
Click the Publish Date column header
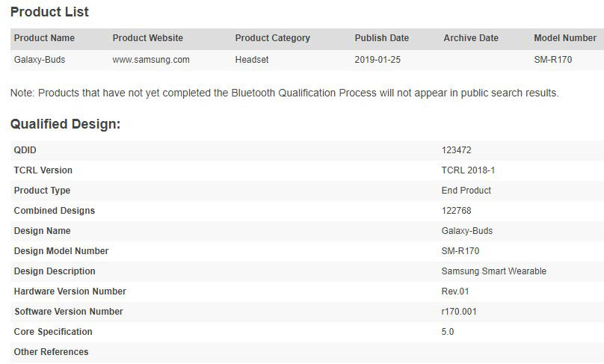pyautogui.click(x=381, y=38)
